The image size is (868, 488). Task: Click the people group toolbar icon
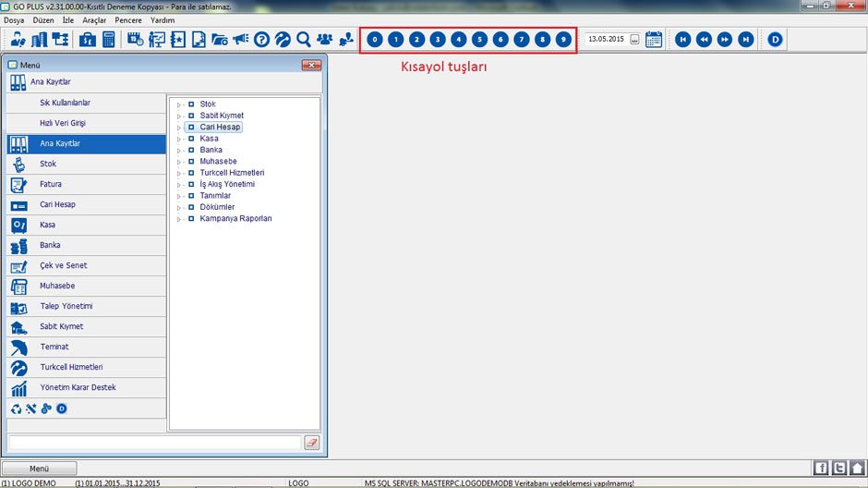pos(325,40)
